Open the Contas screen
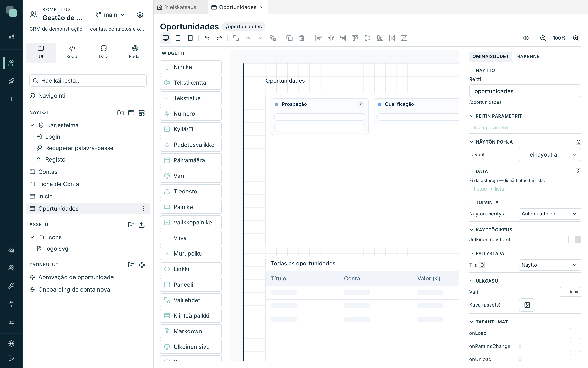Viewport: 588px width, 368px height. 88,172
